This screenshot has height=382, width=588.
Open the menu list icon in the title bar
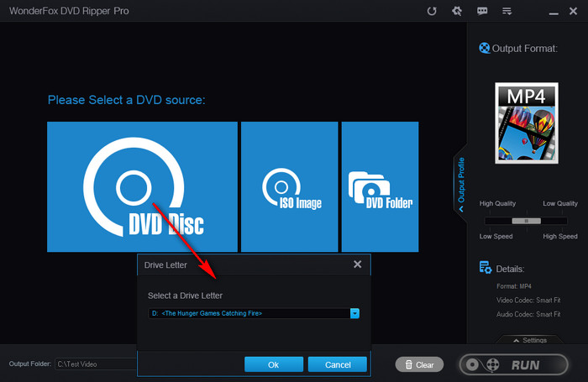[507, 11]
